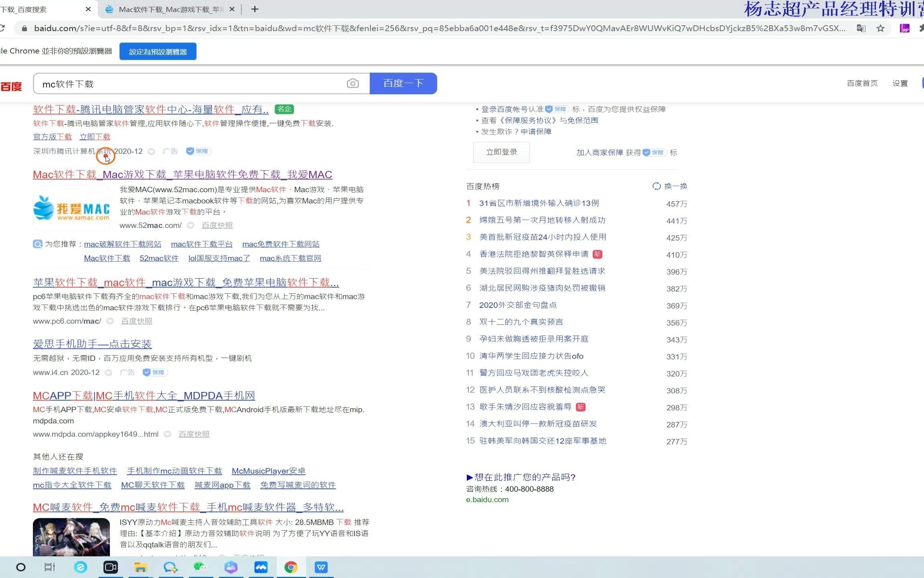
Task: Open 软件下载-腾讯电脑管家 result title
Action: click(x=151, y=109)
